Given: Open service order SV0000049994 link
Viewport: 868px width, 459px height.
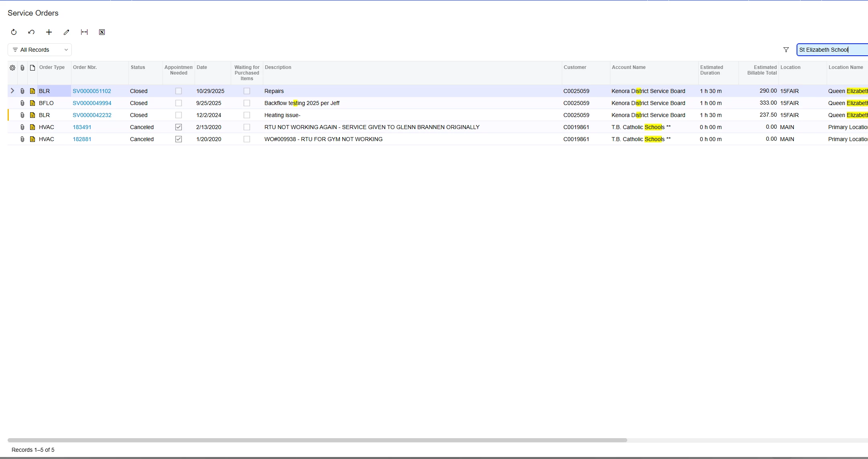Looking at the screenshot, I should (x=92, y=103).
